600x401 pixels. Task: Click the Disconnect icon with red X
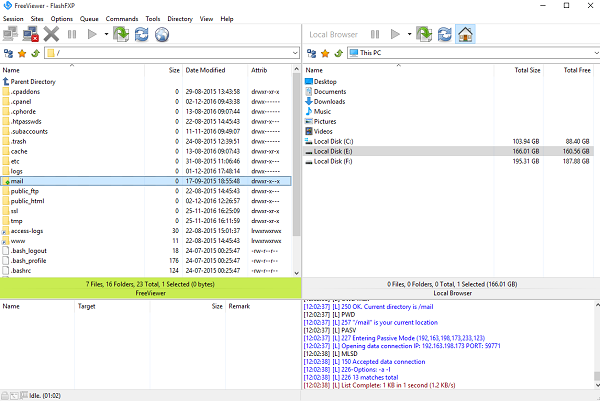click(31, 34)
